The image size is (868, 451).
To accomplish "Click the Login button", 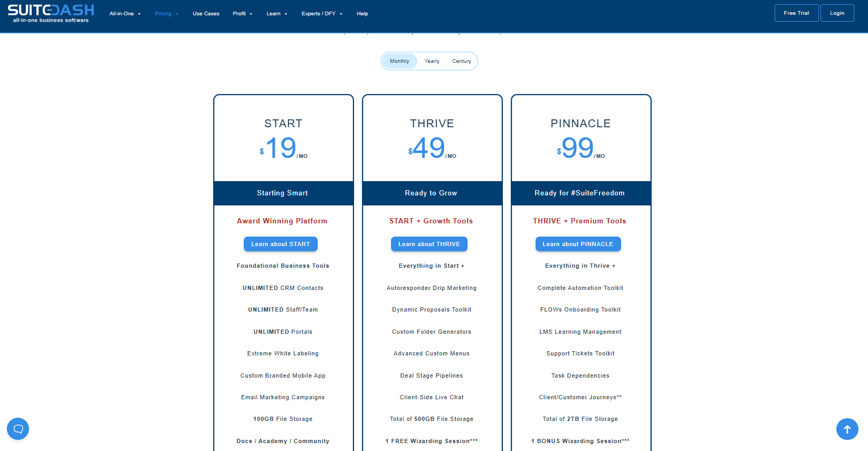I will tap(837, 13).
